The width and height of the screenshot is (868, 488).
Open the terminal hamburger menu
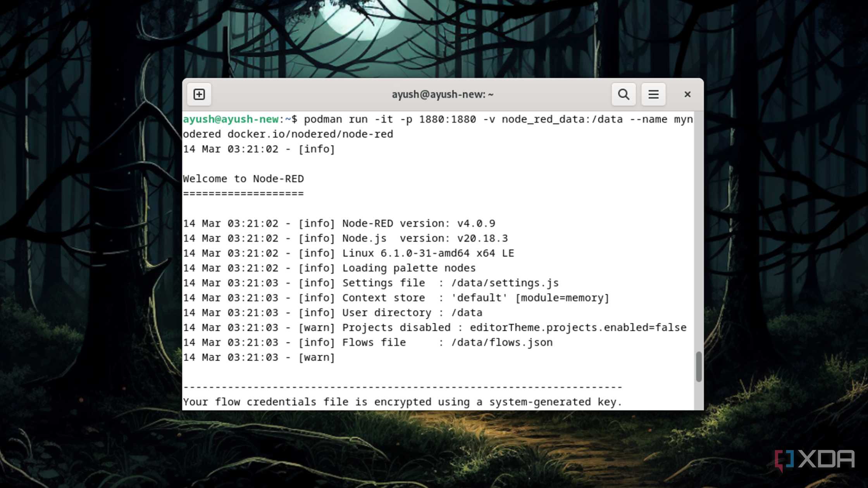[653, 94]
